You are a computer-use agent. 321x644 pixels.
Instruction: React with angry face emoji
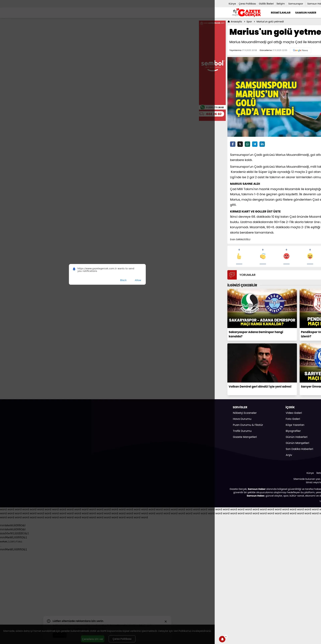pos(286,256)
